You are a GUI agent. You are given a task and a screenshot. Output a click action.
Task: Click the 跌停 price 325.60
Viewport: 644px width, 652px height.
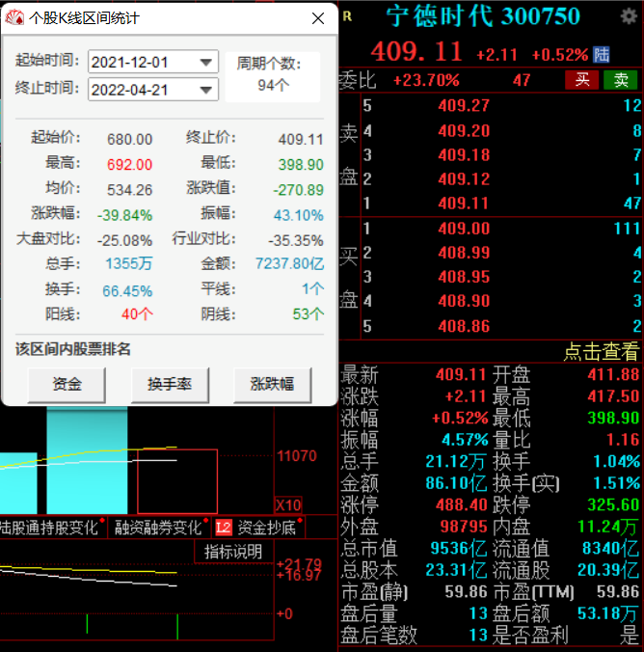pyautogui.click(x=613, y=505)
